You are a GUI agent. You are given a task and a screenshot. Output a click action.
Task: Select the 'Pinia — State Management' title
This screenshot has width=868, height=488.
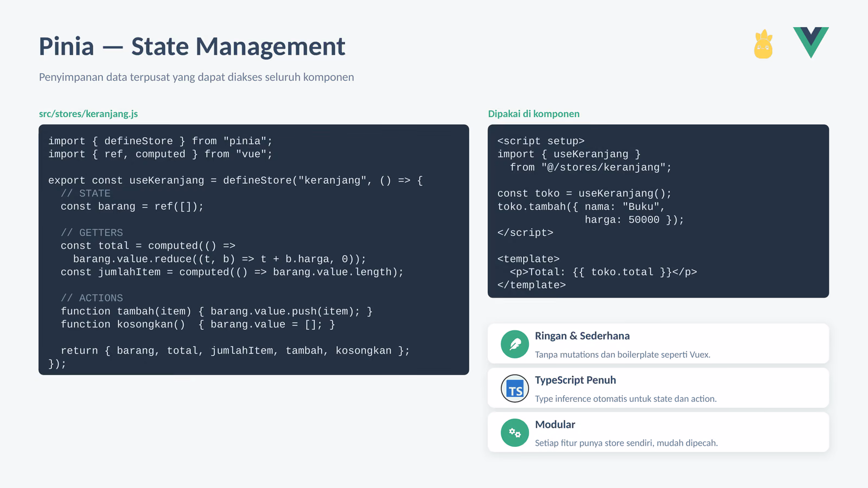click(x=192, y=47)
